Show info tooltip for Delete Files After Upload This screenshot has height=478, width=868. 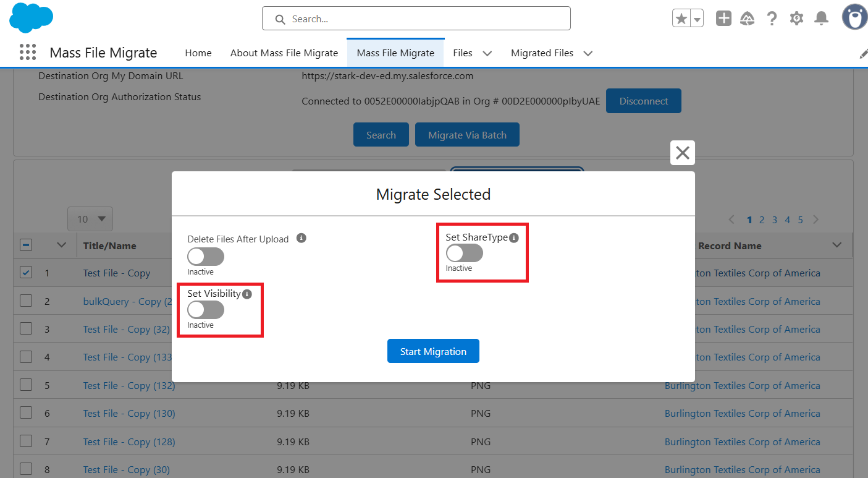(x=301, y=238)
